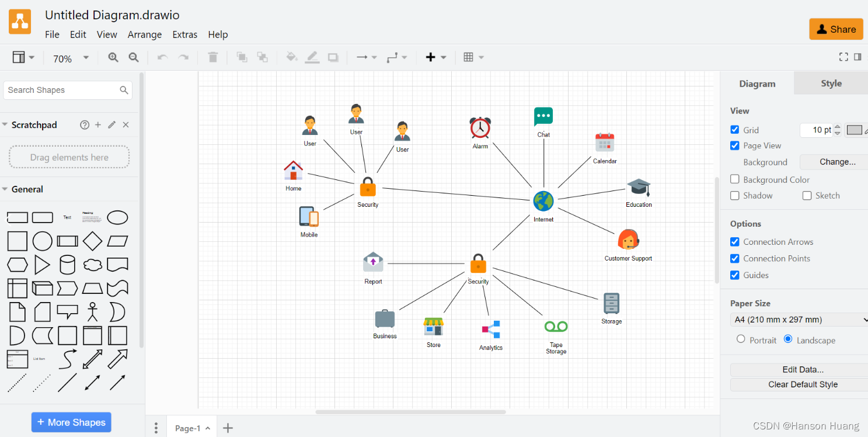The image size is (868, 437).
Task: Open fullscreen mode via the toolbar icon
Action: coord(843,57)
